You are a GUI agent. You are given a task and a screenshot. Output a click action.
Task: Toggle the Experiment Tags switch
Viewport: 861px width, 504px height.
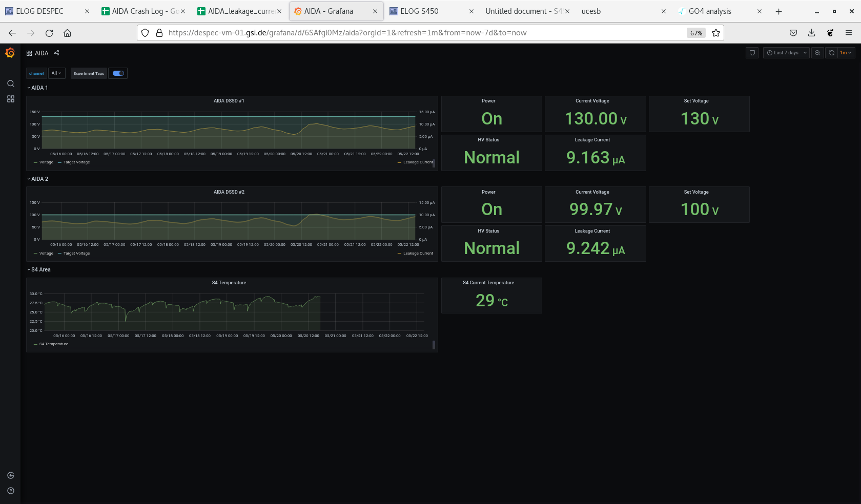(118, 73)
